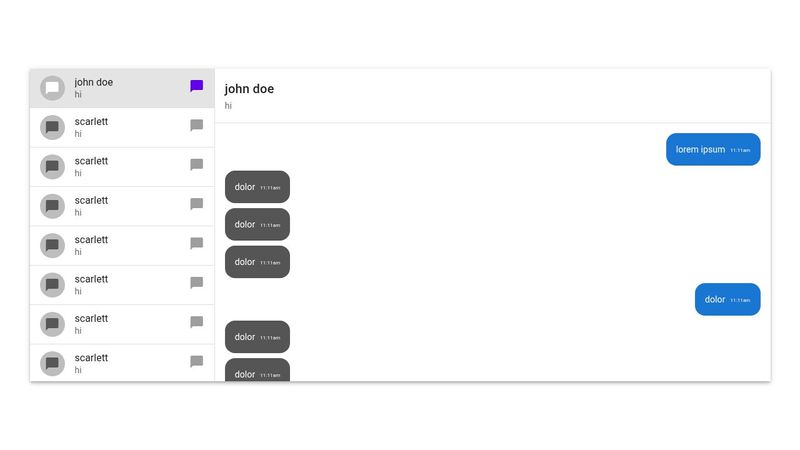Click the first scarlett contact's avatar icon

point(53,128)
